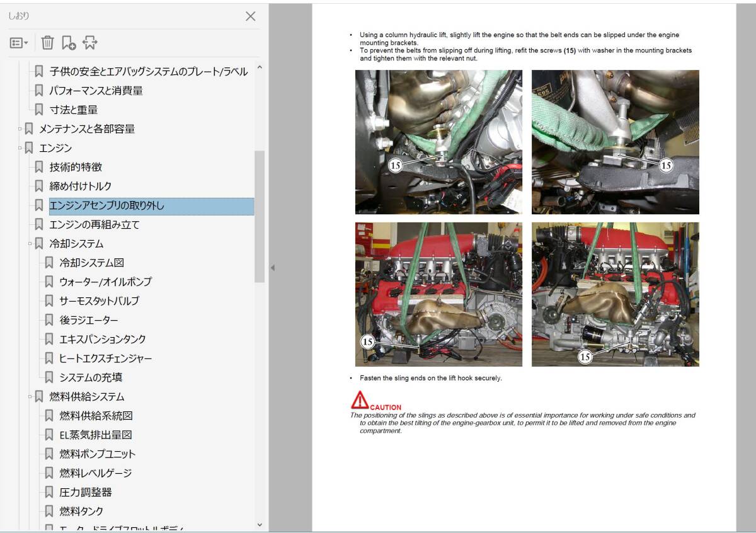
Task: Open bookmark 燃料供給システム
Action: pos(87,397)
